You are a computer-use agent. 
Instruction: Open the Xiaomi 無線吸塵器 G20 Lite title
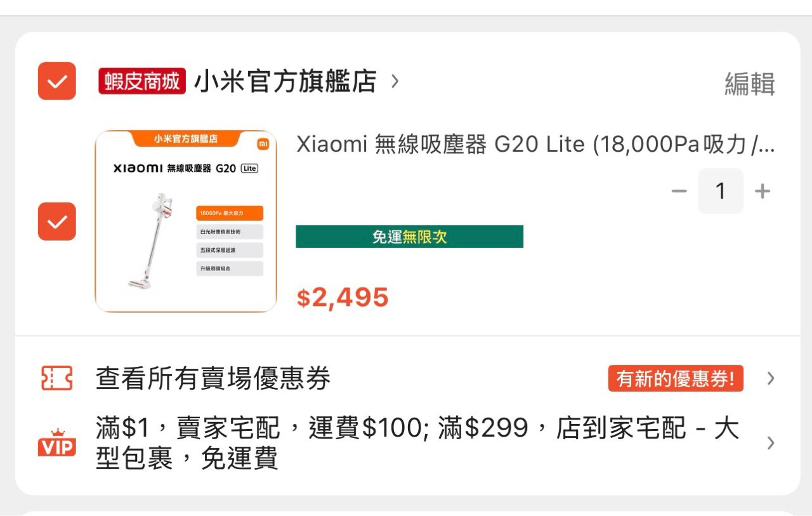535,145
